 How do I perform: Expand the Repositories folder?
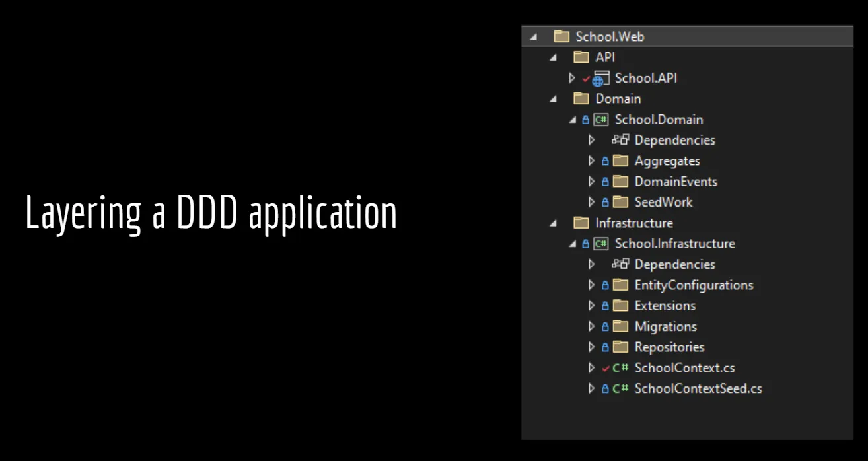point(591,347)
